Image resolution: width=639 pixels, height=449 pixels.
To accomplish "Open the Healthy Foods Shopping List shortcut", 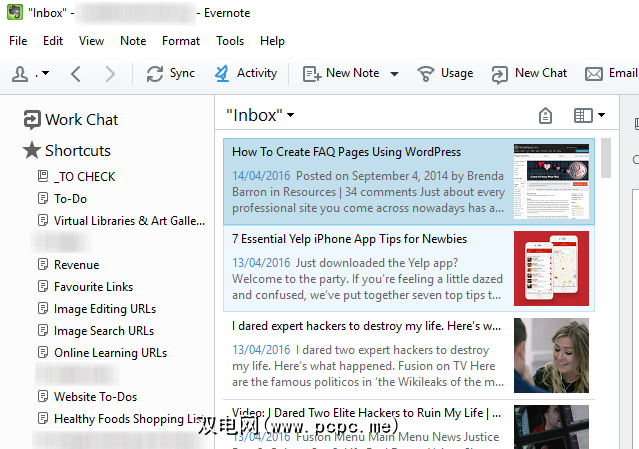I will point(121,418).
